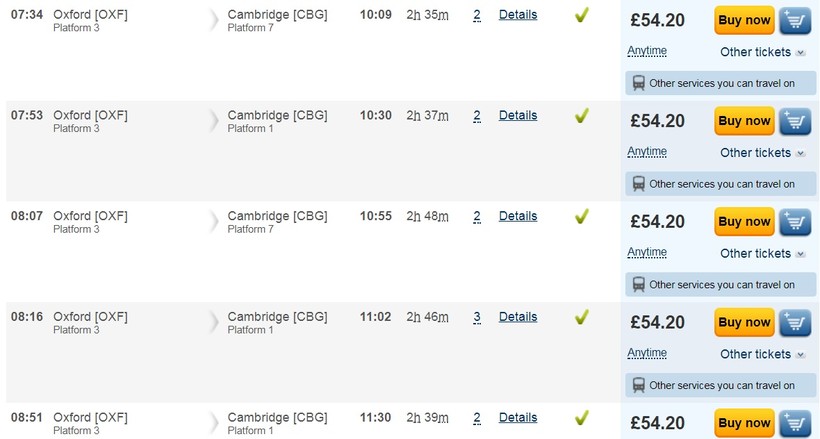View Details of the 08:16 journey
Screen dimensions: 820x439
pos(518,317)
